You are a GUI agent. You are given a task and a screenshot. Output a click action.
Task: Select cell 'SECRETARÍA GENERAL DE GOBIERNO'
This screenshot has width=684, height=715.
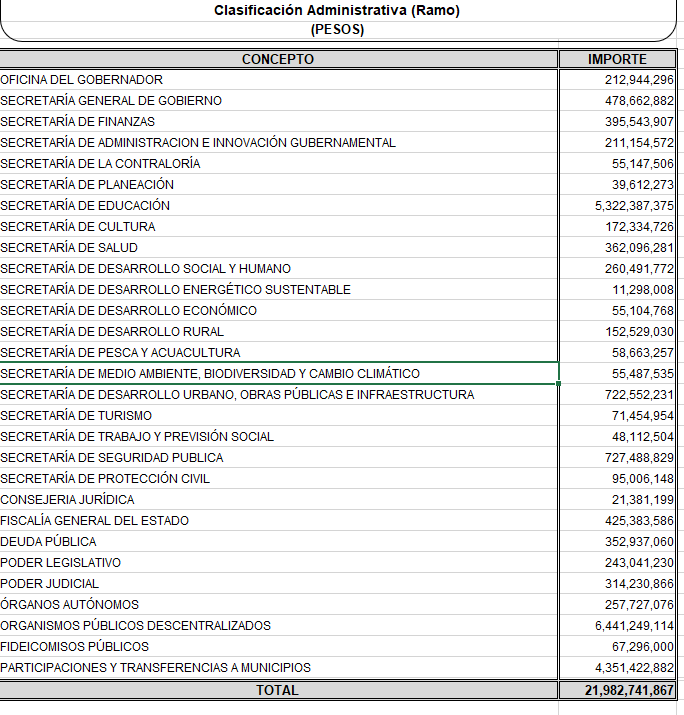pos(279,101)
